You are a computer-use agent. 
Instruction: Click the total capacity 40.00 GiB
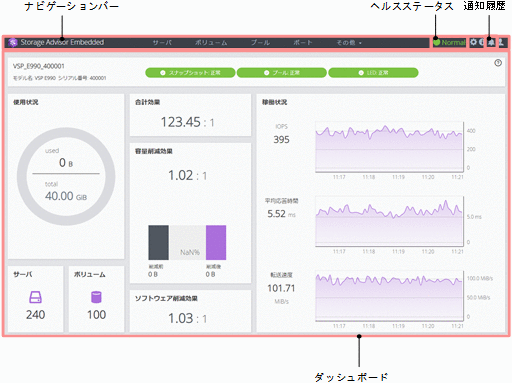(66, 196)
